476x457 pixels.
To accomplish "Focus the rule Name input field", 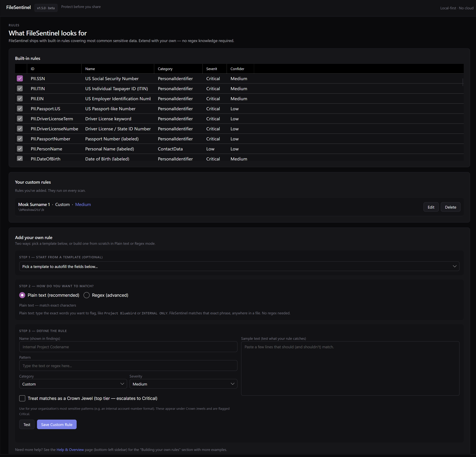I will 128,347.
